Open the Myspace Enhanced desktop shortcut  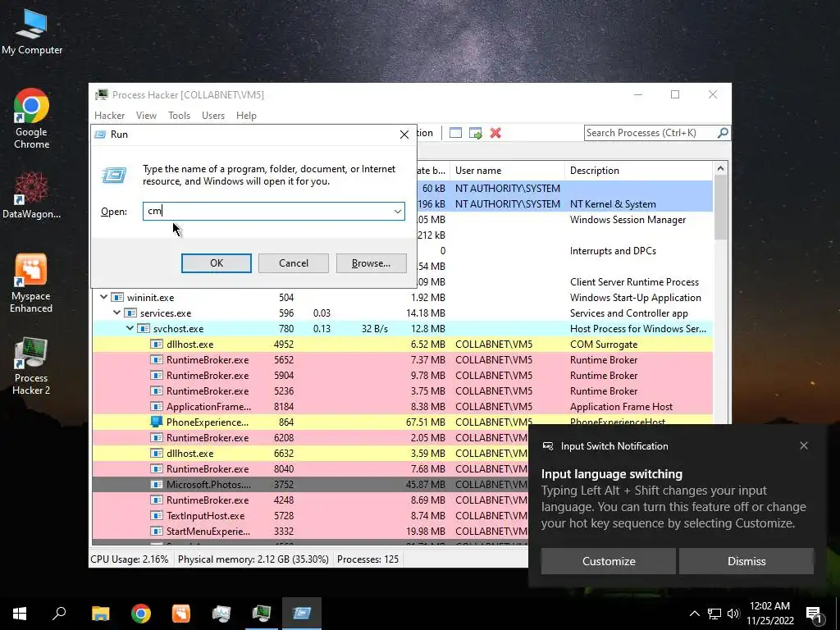[31, 283]
